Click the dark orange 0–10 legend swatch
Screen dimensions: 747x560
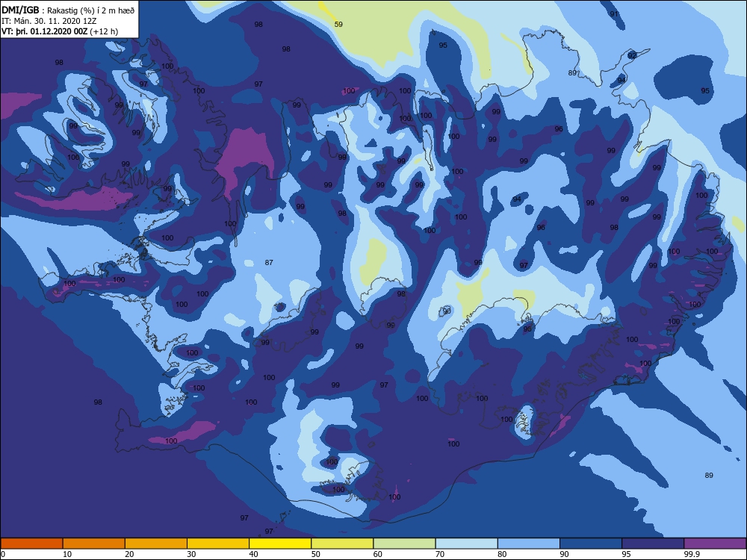[31, 544]
